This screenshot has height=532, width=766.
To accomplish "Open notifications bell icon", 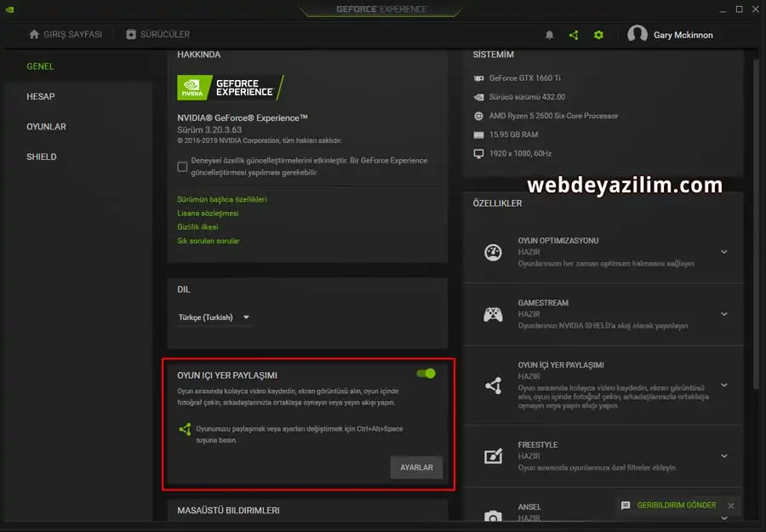I will pyautogui.click(x=550, y=35).
